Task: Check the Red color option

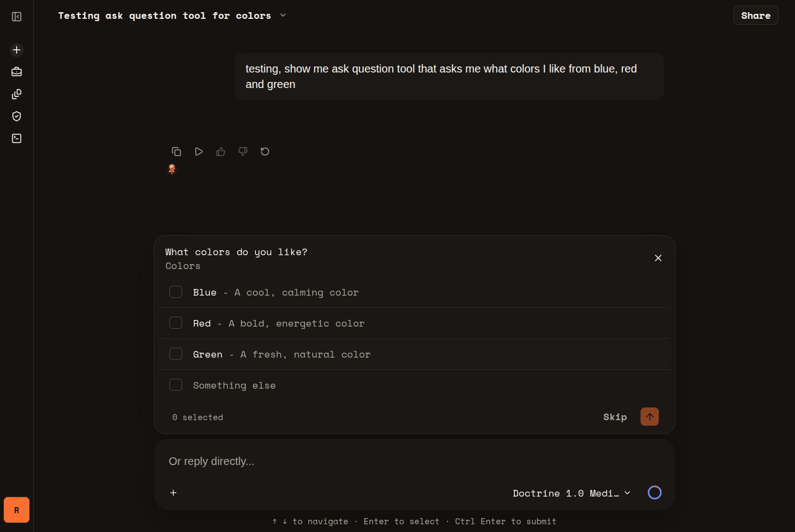Action: 175,323
